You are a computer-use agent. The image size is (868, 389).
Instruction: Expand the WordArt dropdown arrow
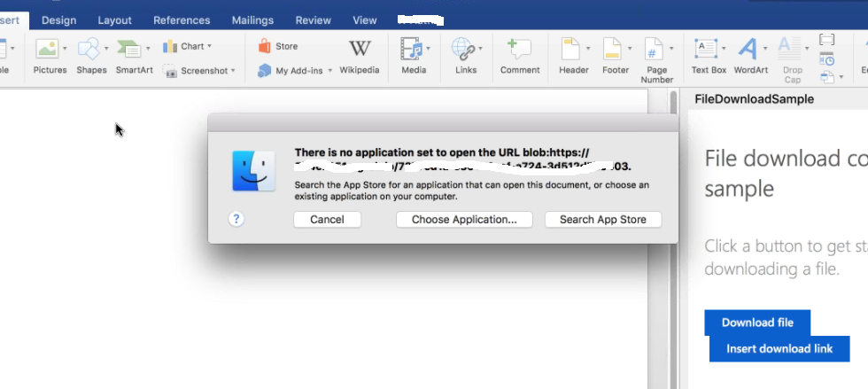tap(765, 49)
